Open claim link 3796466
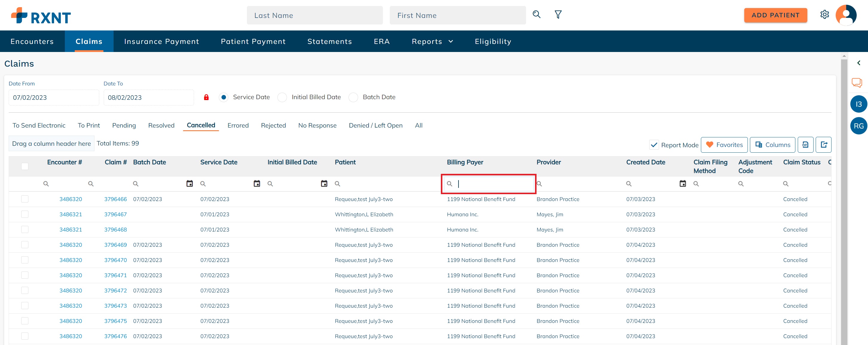 tap(116, 199)
